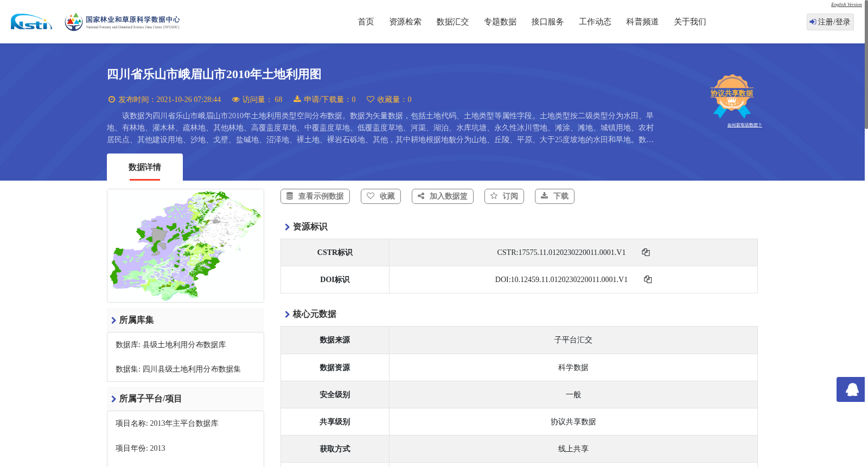This screenshot has height=467, width=868.
Task: Click the 数据来源 row label
Action: pyautogui.click(x=335, y=340)
